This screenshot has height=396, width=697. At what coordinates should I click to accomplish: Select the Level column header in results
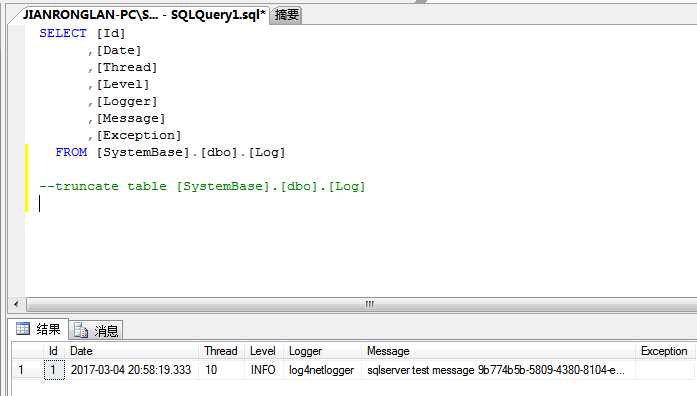(x=264, y=351)
